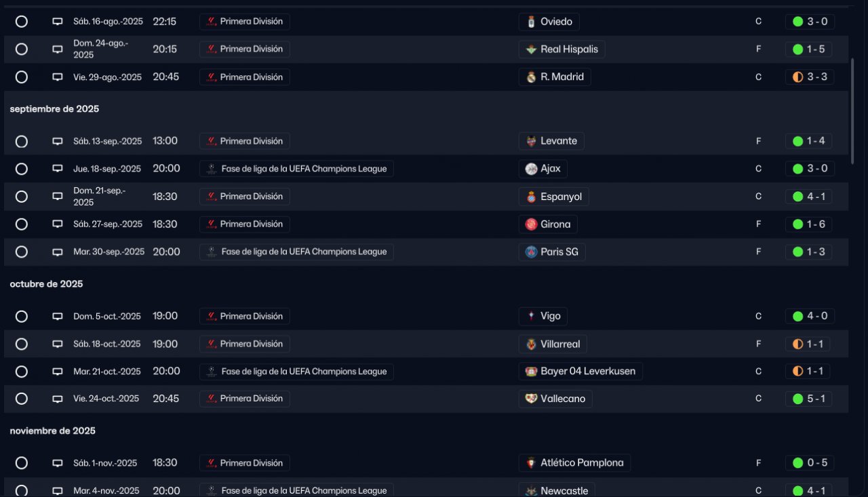This screenshot has height=497, width=868.
Task: Collapse the octubre de 2025 section header
Action: tap(46, 284)
